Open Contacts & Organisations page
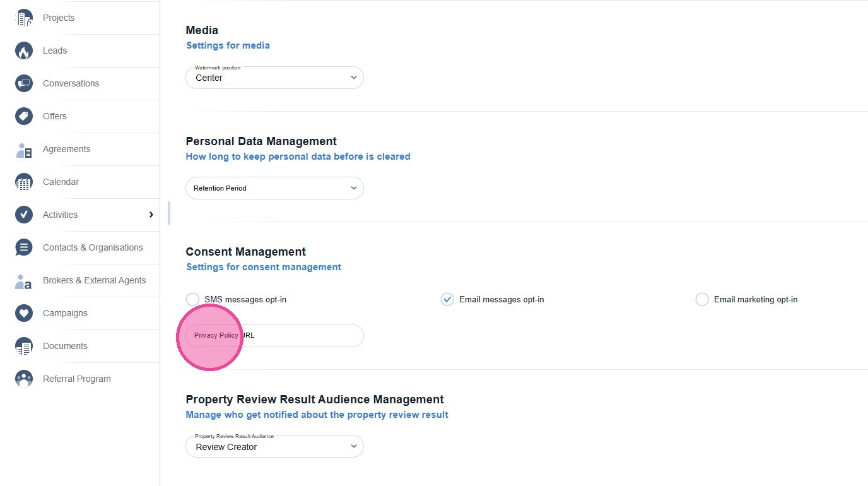The width and height of the screenshot is (868, 486). point(93,247)
